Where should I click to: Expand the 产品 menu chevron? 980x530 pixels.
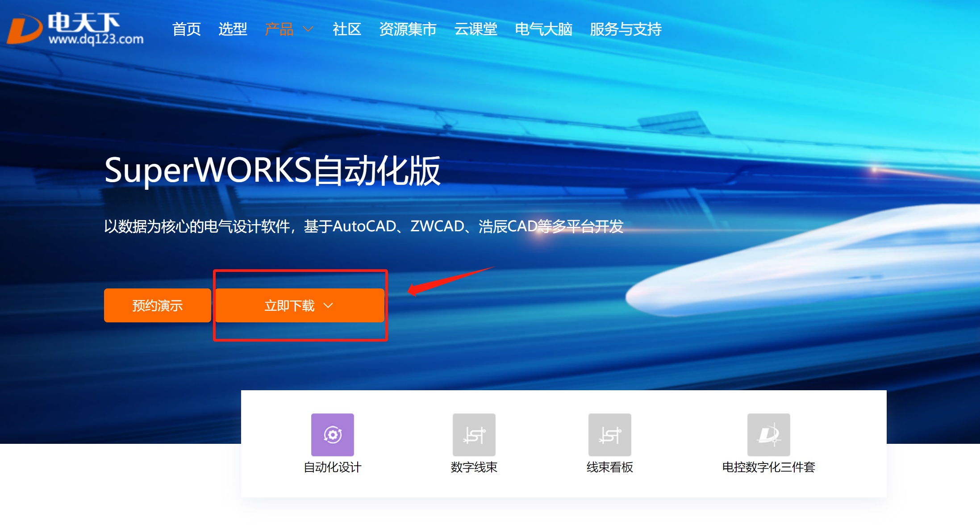click(308, 29)
